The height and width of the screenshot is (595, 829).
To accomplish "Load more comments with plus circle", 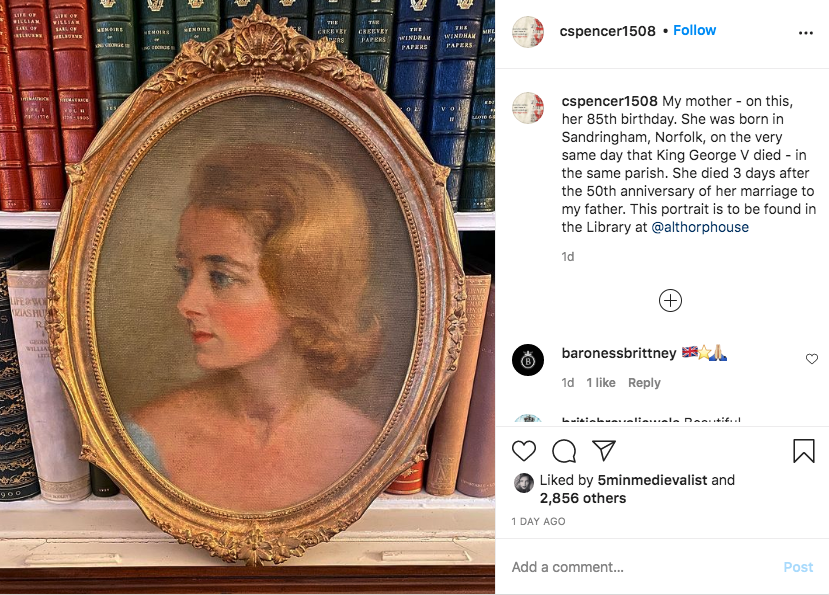I will (670, 300).
